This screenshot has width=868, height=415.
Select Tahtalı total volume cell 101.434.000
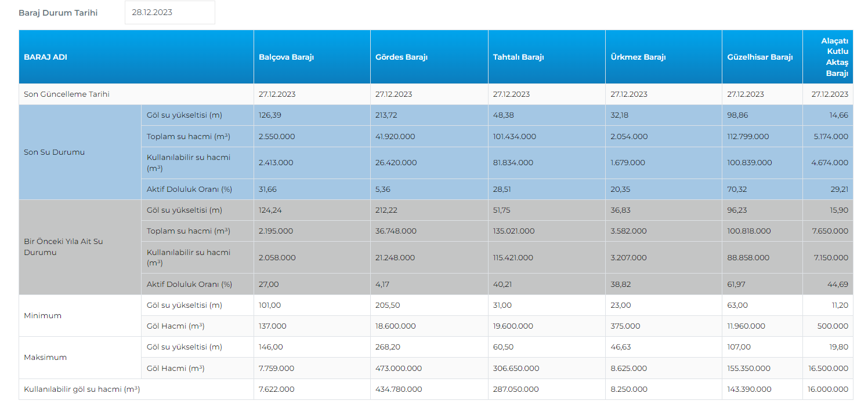click(x=514, y=137)
